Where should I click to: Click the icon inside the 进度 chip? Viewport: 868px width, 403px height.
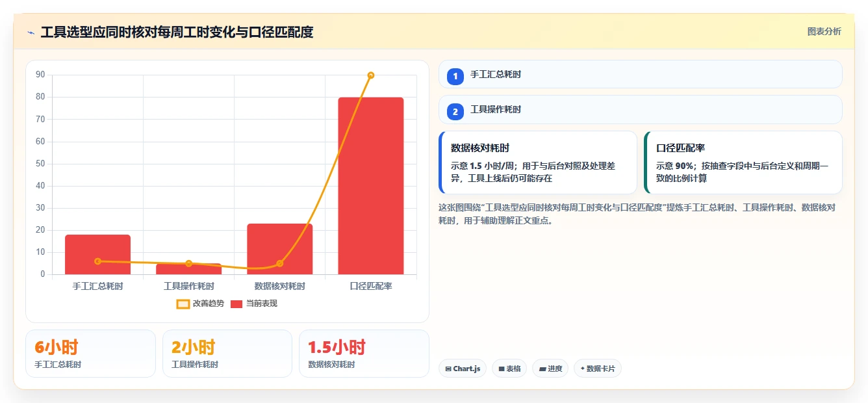[542, 369]
